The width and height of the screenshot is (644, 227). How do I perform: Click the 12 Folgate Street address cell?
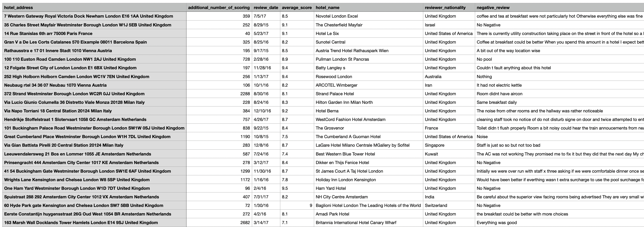point(94,68)
